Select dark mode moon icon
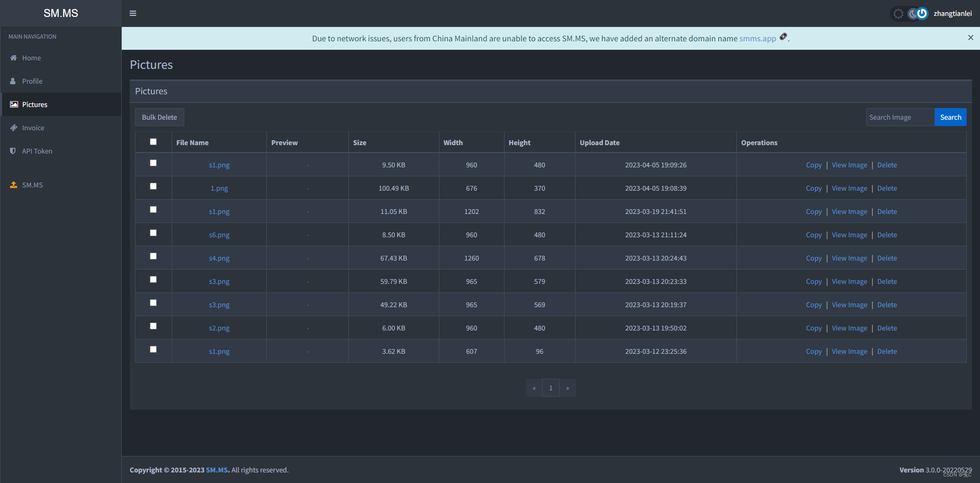This screenshot has width=980, height=483. pyautogui.click(x=913, y=14)
